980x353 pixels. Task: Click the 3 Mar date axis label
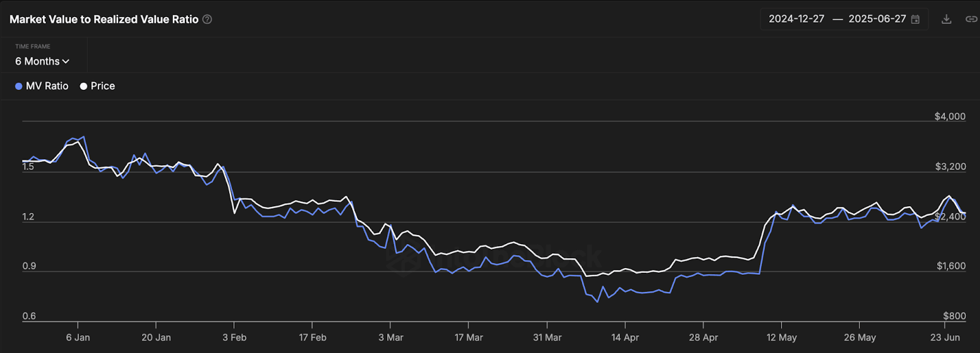[x=391, y=338]
